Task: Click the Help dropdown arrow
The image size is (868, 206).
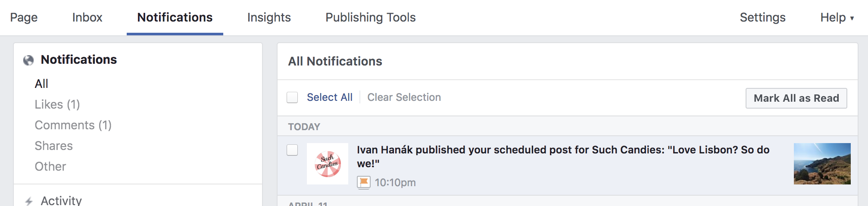Action: [852, 18]
